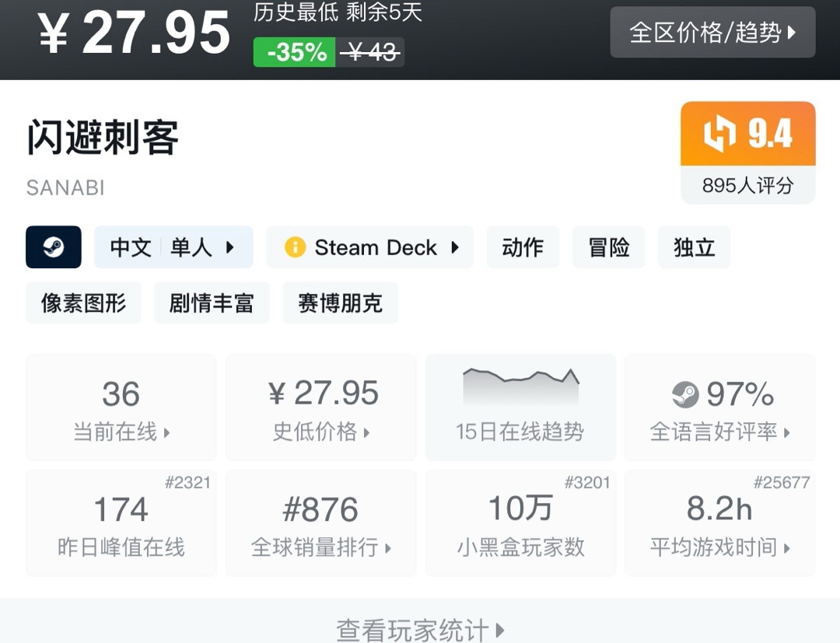Image resolution: width=840 pixels, height=643 pixels.
Task: Open 当前在线 player count details
Action: [121, 407]
